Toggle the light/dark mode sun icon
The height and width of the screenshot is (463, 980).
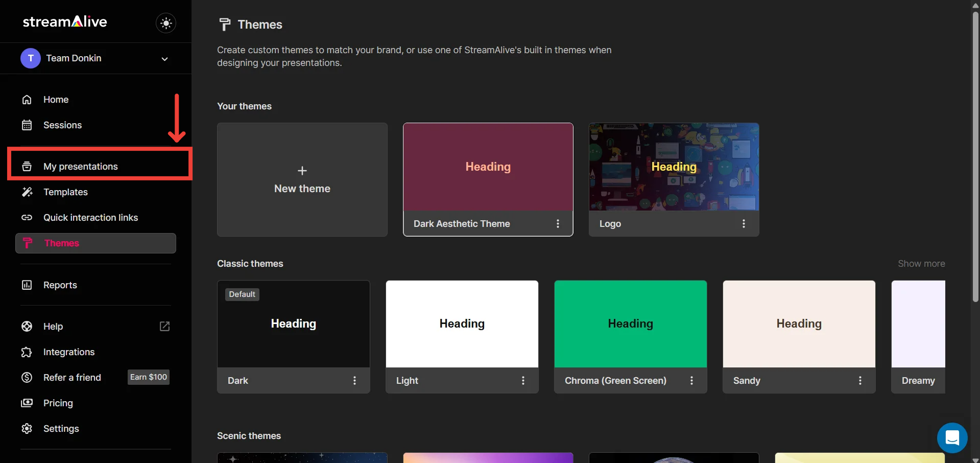click(166, 23)
